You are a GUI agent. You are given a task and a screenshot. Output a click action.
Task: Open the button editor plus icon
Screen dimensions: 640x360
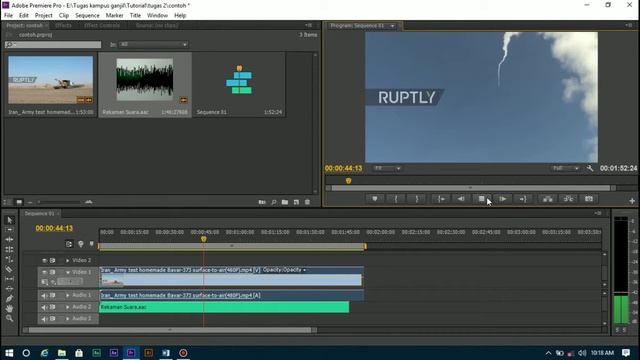click(632, 200)
